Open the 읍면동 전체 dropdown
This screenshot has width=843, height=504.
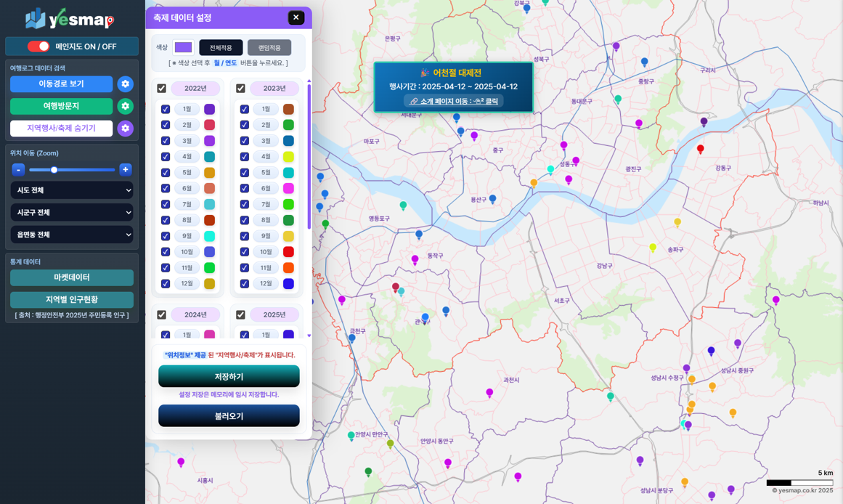click(x=72, y=235)
